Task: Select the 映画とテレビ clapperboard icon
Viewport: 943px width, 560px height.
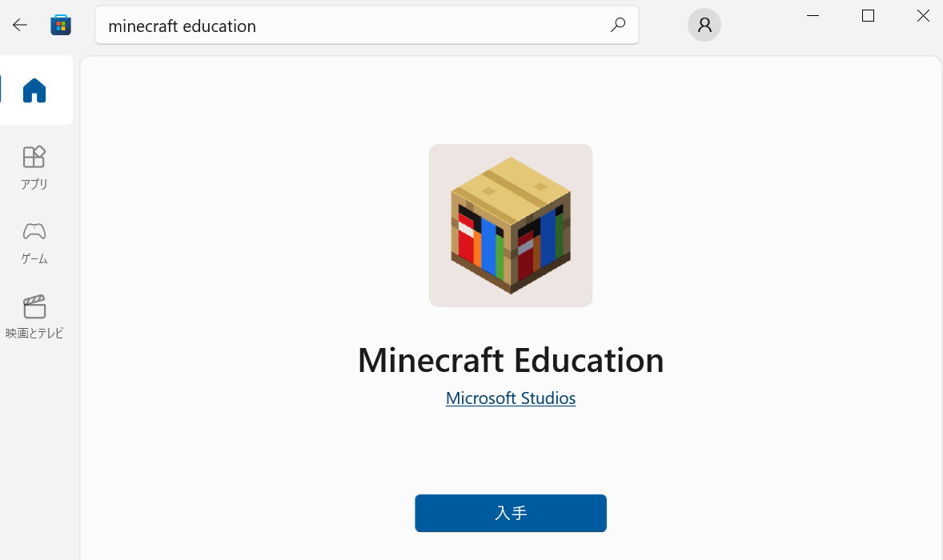Action: pyautogui.click(x=34, y=306)
